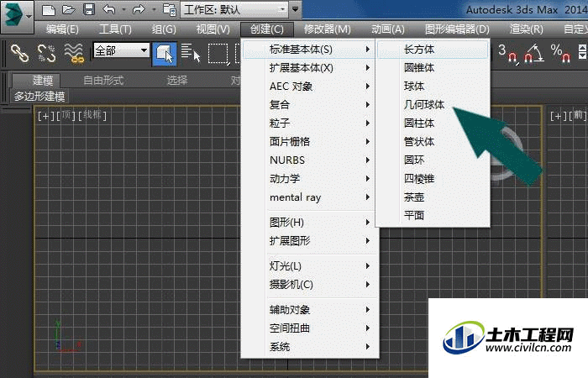
Task: Create a 圆环 torus primitive
Action: coord(433,160)
